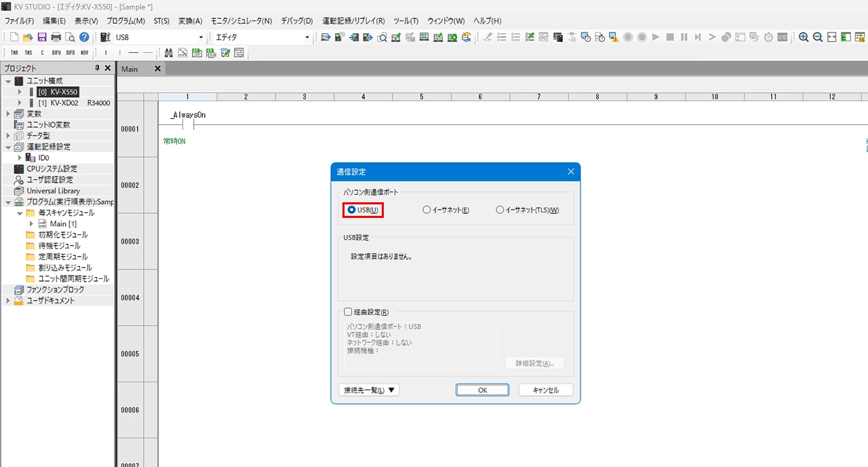The width and height of the screenshot is (868, 467).
Task: Click the Save floppy disk icon
Action: point(42,37)
